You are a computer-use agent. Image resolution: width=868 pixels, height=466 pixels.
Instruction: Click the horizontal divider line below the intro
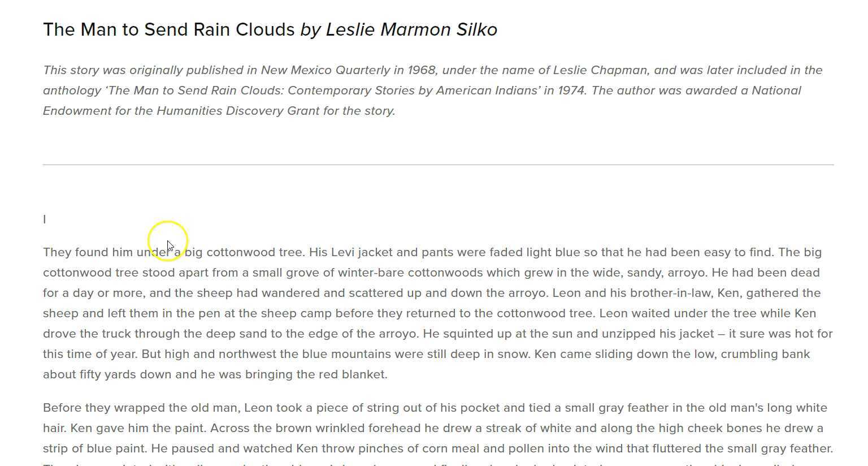(x=438, y=165)
